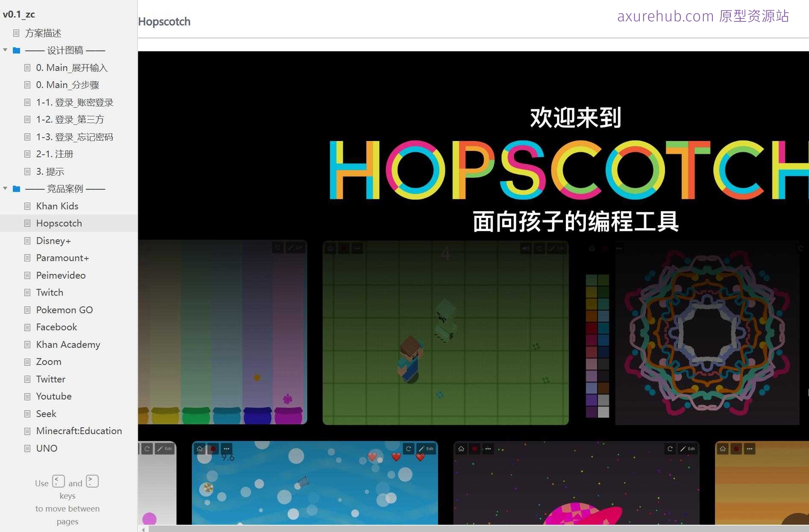Pick light gray swatch in mandala color palette
Screen dimensions: 809x532
(603, 412)
